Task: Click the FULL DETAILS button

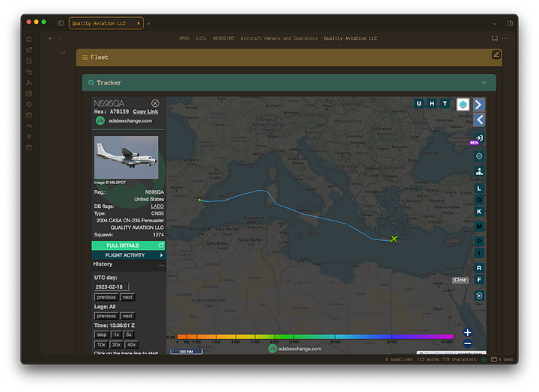Action: coord(128,245)
